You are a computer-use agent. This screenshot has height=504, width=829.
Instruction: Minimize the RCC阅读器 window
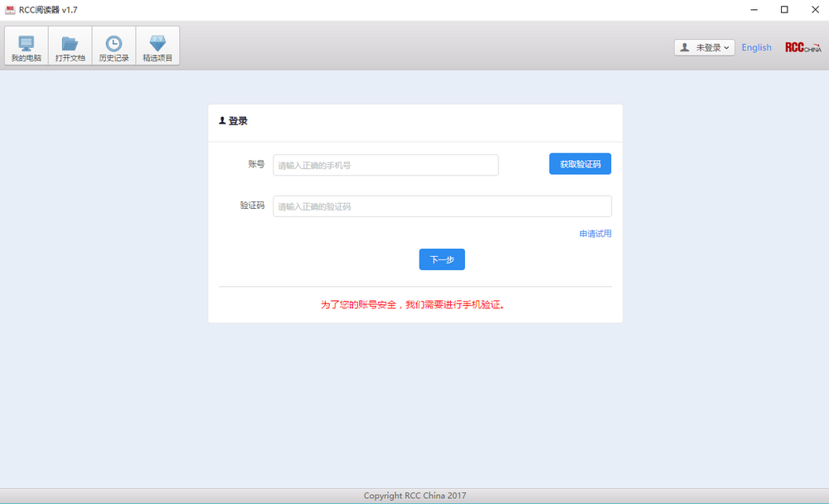[753, 9]
